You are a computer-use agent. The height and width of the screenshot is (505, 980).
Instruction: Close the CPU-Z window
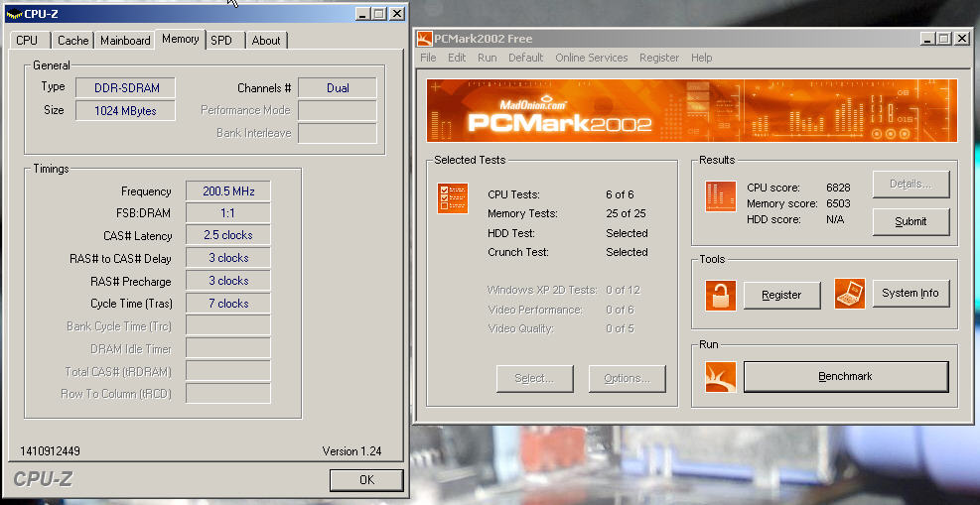coord(397,13)
